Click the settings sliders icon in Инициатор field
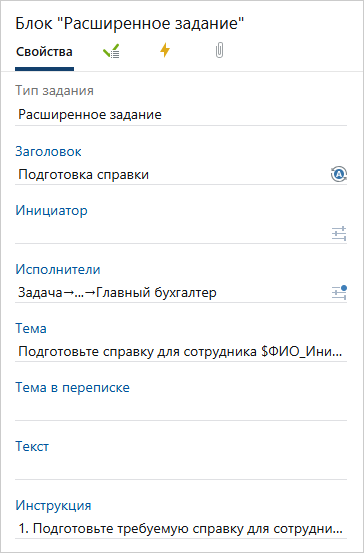364x553 pixels. [339, 234]
